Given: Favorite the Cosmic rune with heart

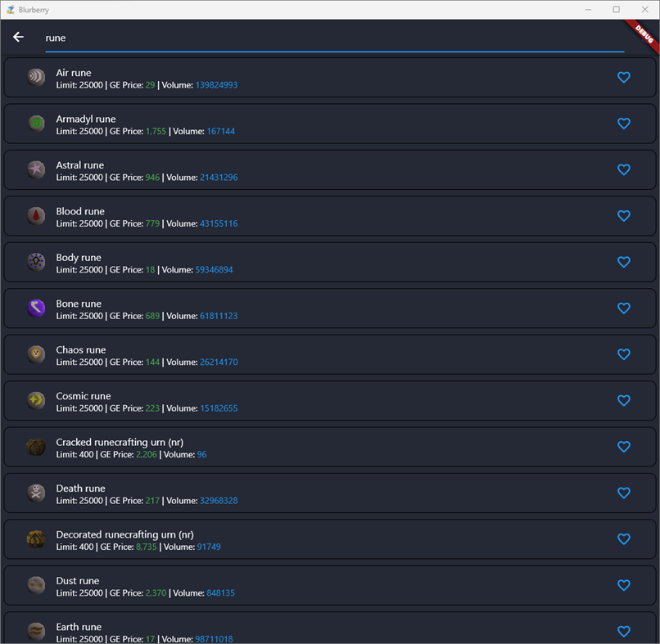Looking at the screenshot, I should 624,400.
